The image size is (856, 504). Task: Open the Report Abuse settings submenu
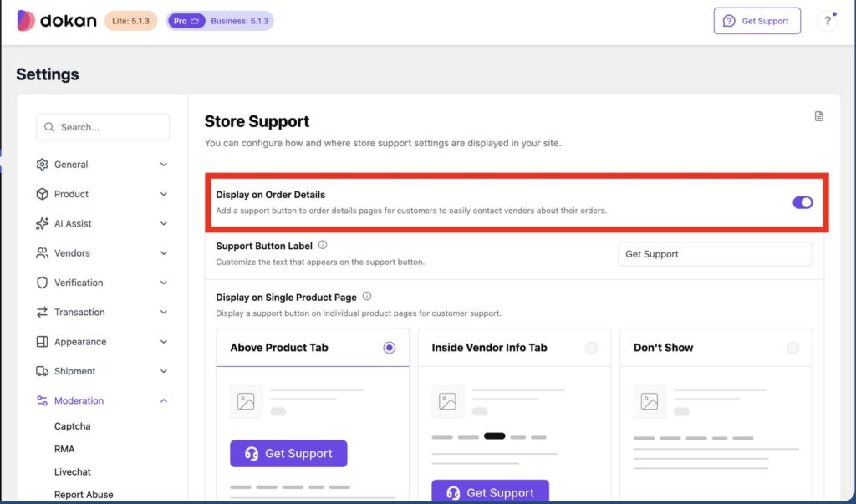pos(84,494)
